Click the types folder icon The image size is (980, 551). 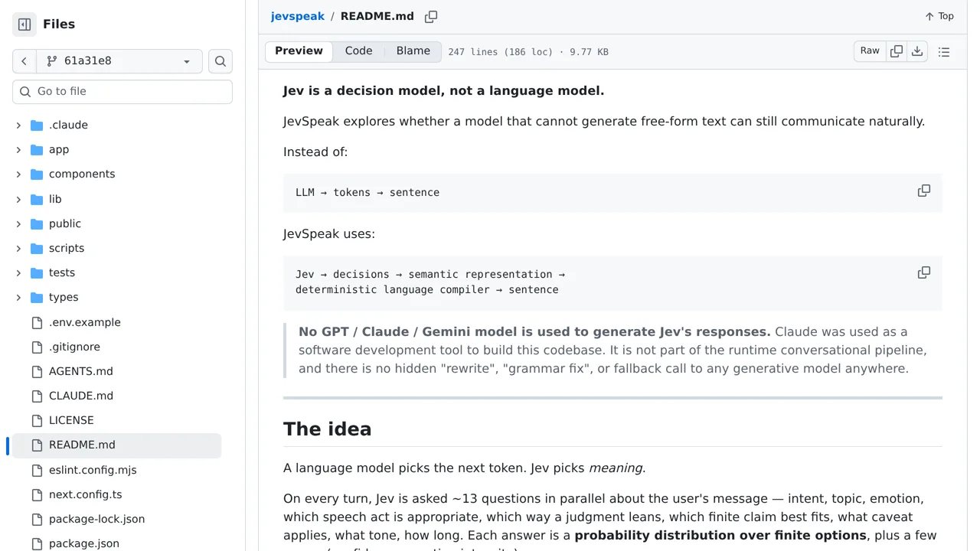click(37, 297)
